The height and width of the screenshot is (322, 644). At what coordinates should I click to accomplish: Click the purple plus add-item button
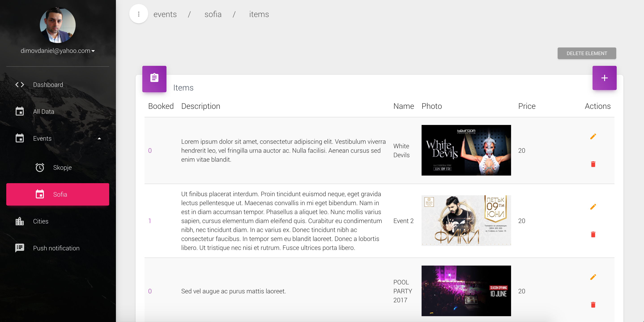point(604,78)
